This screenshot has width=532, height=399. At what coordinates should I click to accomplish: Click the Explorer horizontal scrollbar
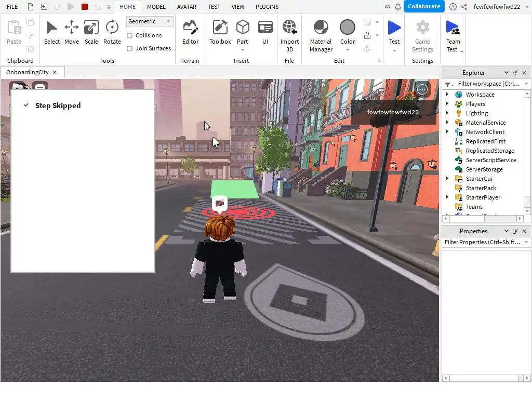[483, 219]
